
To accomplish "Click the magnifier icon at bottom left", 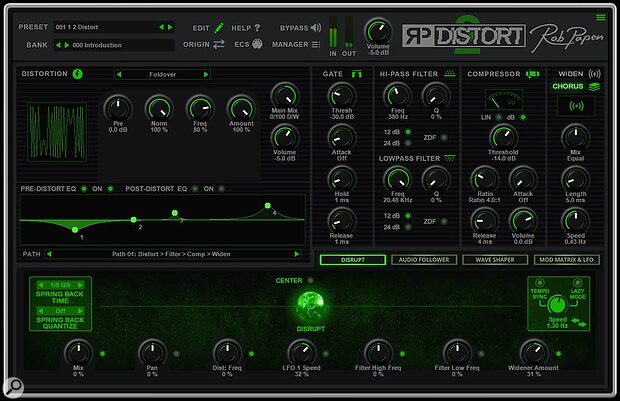I will 13,387.
